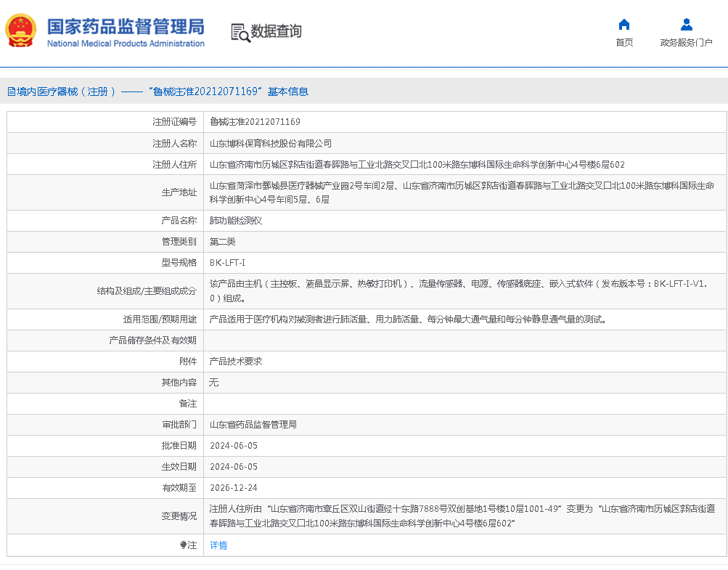Click registration number value 鲁械注准20212071169
The width and height of the screenshot is (728, 570).
(255, 122)
